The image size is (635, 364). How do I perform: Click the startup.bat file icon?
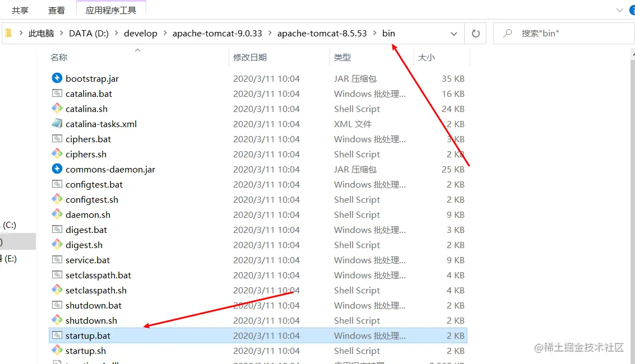coord(57,335)
